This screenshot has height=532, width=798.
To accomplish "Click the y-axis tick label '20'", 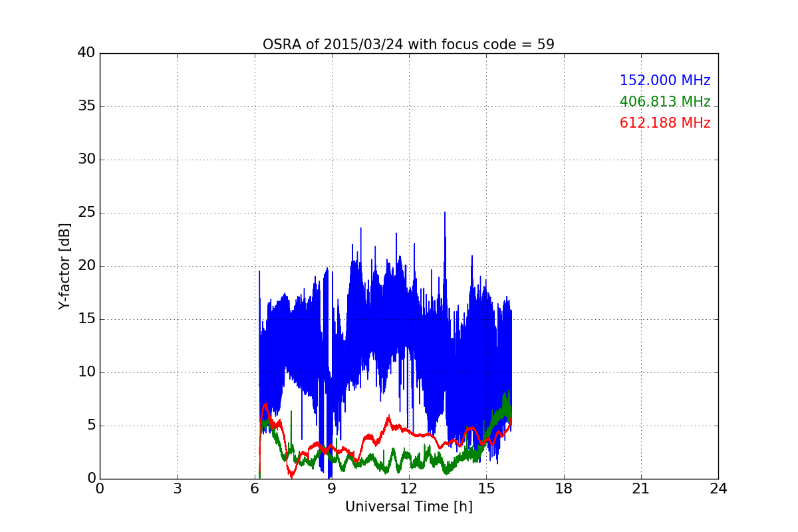I will [x=86, y=266].
